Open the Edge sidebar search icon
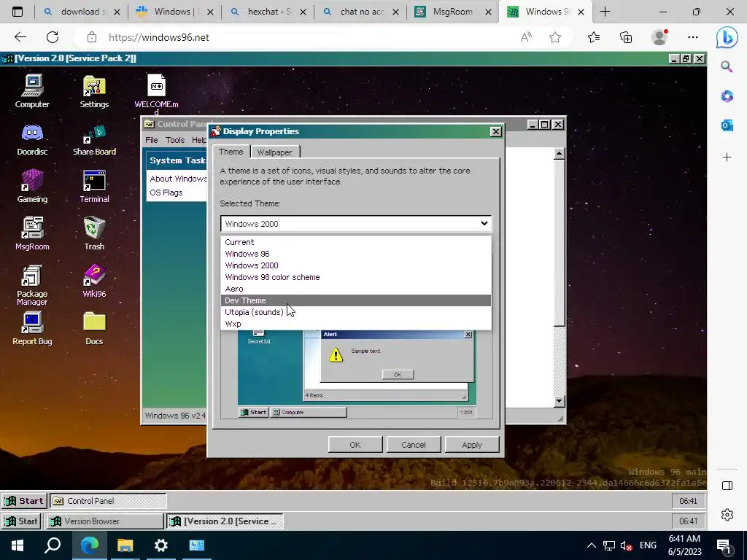The height and width of the screenshot is (560, 747). pyautogui.click(x=727, y=66)
